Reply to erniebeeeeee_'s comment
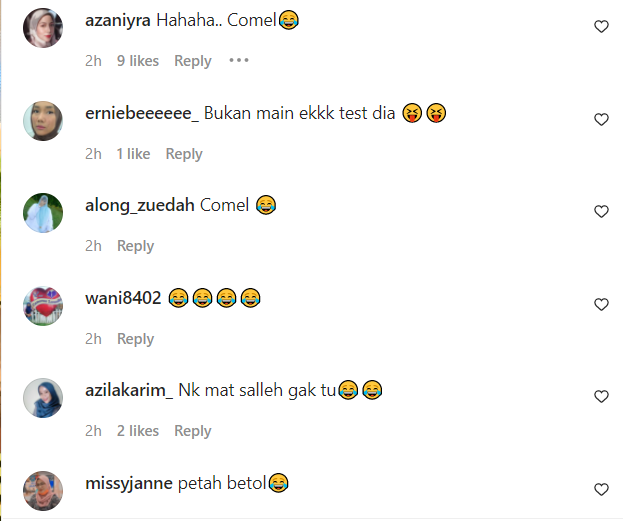Image resolution: width=623 pixels, height=521 pixels. pyautogui.click(x=184, y=154)
